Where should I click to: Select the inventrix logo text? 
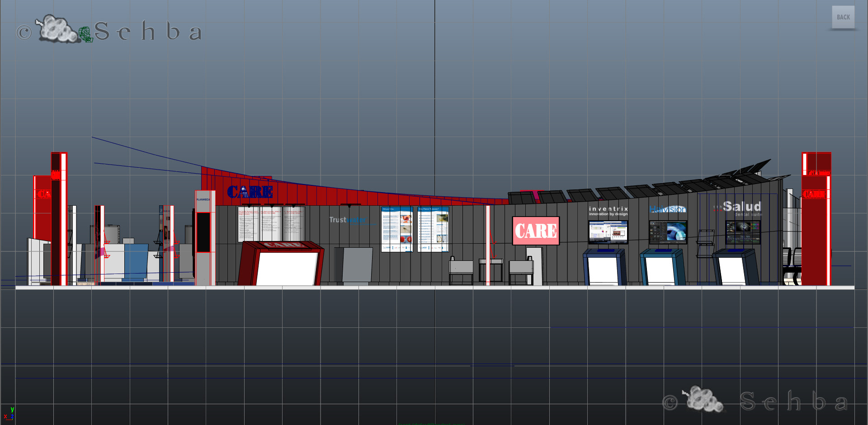click(x=609, y=211)
